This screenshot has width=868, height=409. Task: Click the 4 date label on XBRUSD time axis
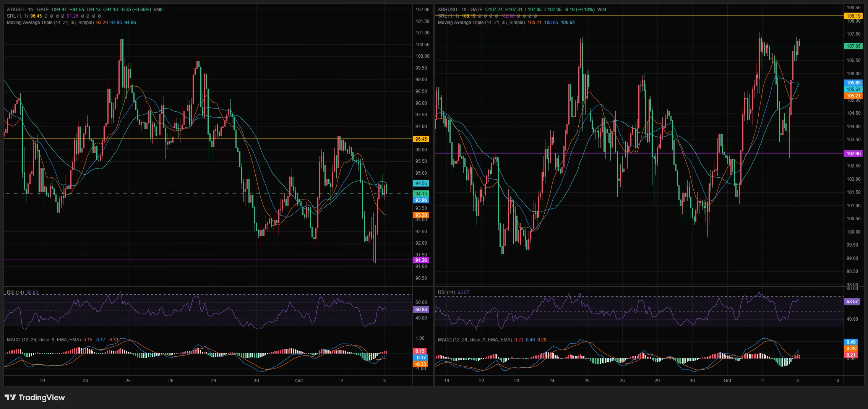click(x=837, y=381)
